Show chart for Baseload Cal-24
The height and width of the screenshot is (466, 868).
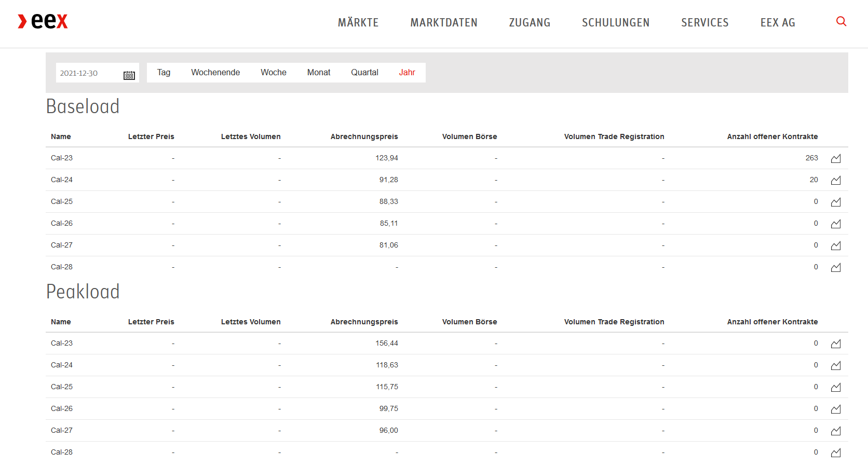(x=836, y=180)
